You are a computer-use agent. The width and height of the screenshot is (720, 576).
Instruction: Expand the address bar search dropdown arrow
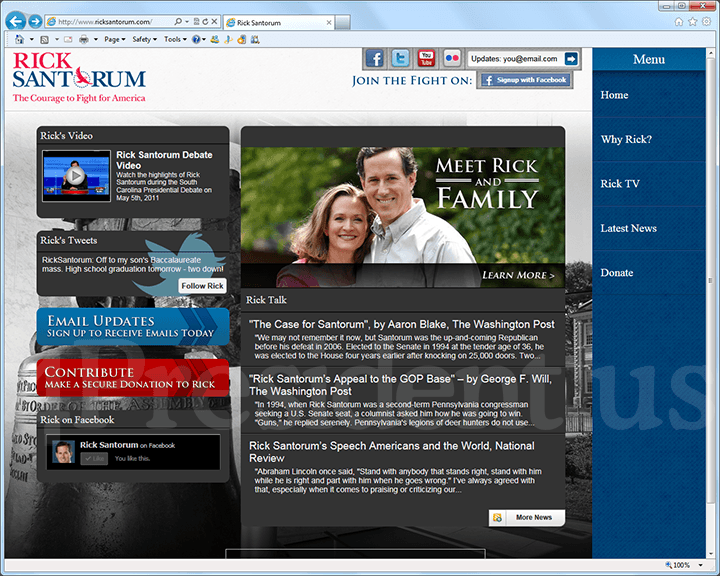(x=187, y=22)
